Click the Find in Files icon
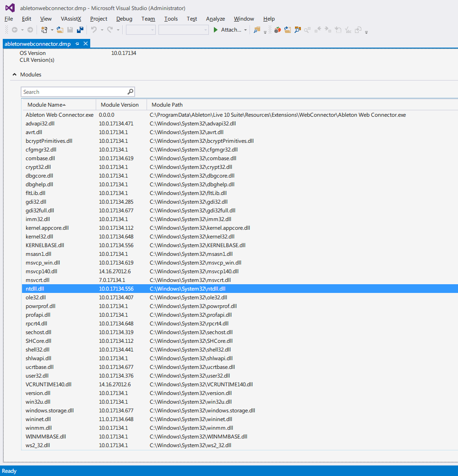Screen dimensions: 458x476 click(x=257, y=30)
